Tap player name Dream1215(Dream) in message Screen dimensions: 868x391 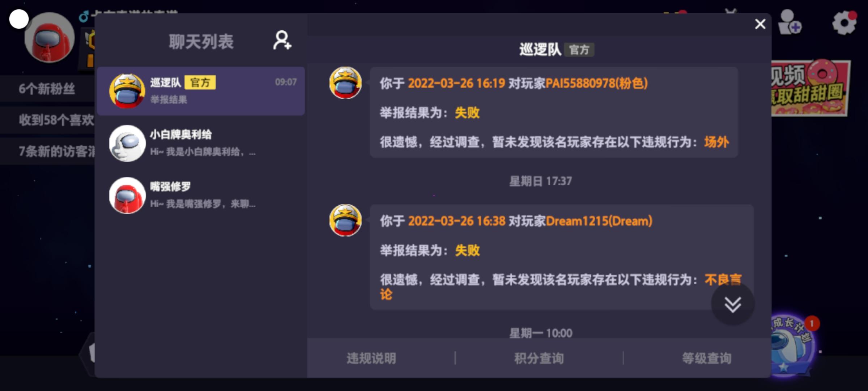click(599, 221)
